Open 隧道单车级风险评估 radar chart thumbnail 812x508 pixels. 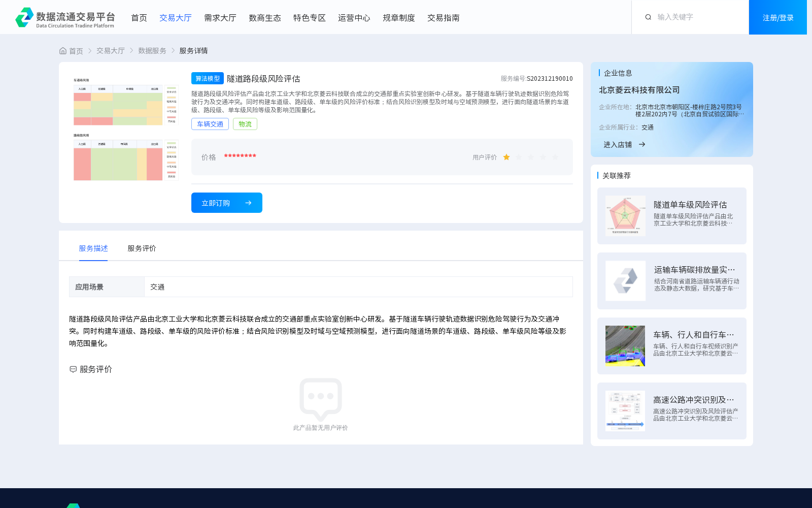point(625,216)
